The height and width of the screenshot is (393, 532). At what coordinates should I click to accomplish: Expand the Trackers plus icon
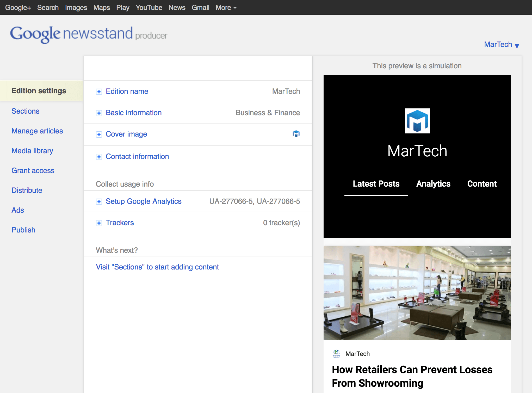tap(99, 223)
